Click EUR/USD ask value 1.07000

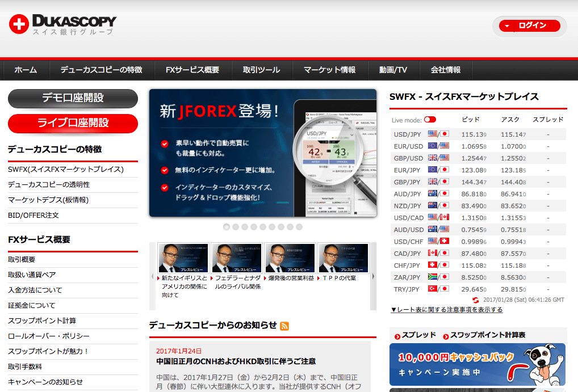(x=513, y=146)
